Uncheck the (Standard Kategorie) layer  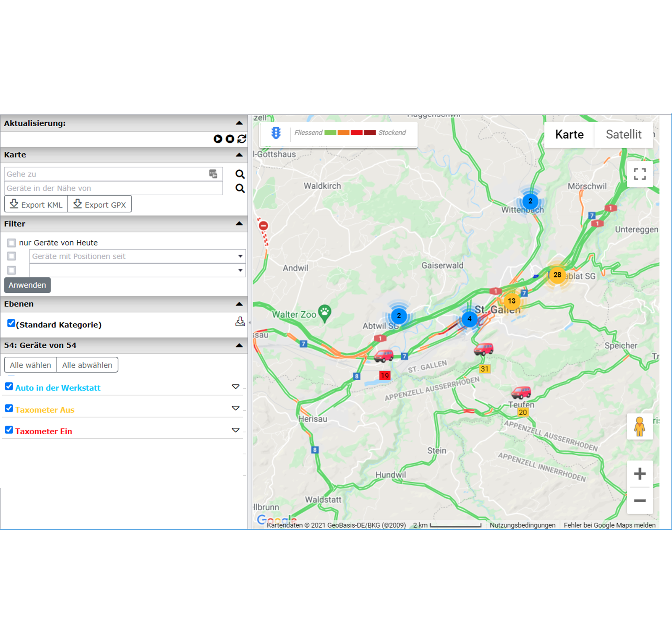tap(11, 323)
